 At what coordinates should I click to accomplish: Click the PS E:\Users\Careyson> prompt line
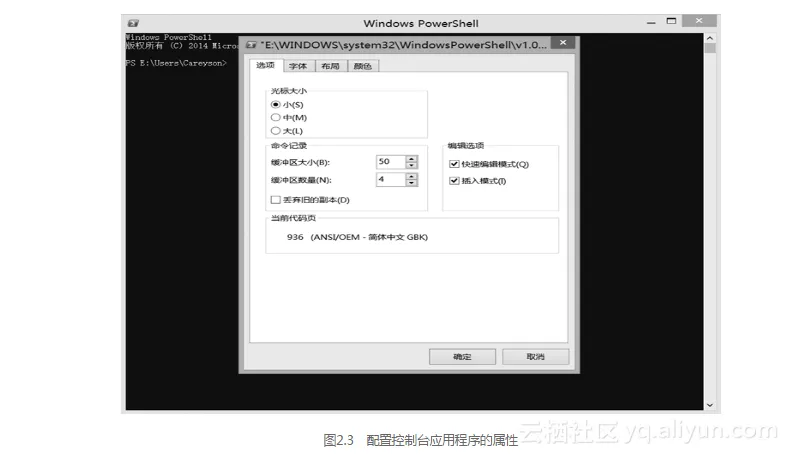(176, 63)
